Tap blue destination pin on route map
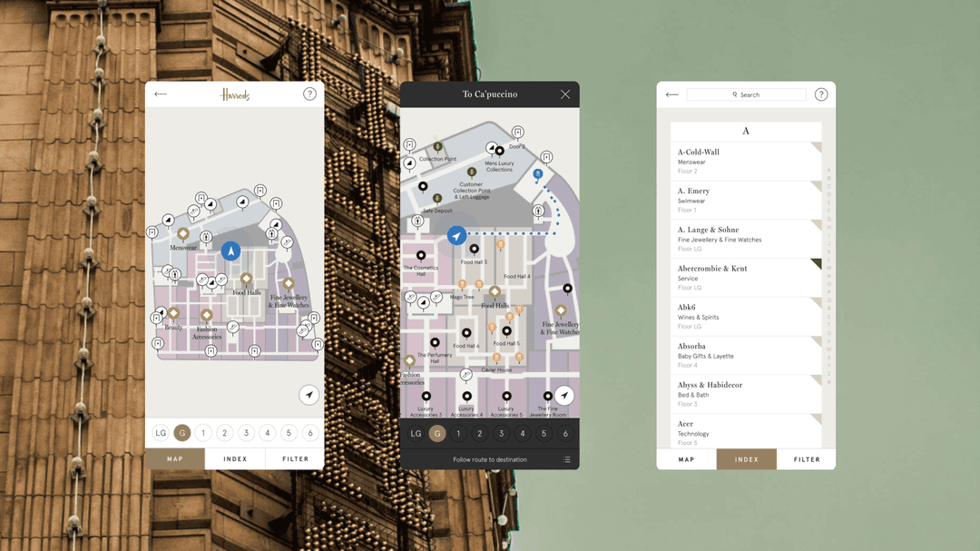Image resolution: width=980 pixels, height=551 pixels. coord(537,175)
